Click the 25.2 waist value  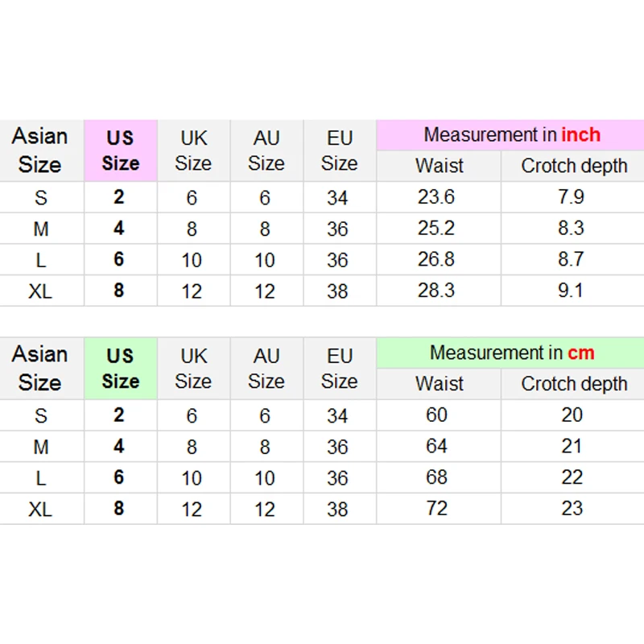click(x=436, y=229)
